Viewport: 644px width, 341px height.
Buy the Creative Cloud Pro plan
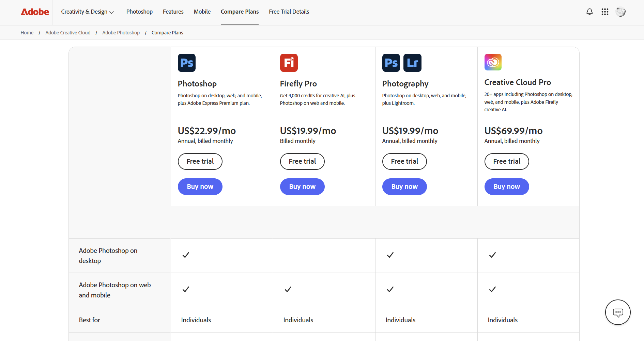[507, 186]
